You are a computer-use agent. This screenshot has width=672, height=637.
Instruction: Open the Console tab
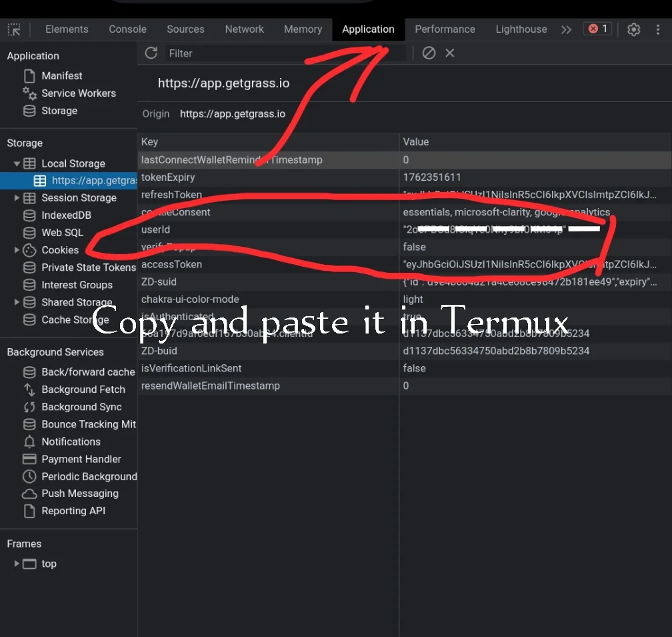coord(128,29)
